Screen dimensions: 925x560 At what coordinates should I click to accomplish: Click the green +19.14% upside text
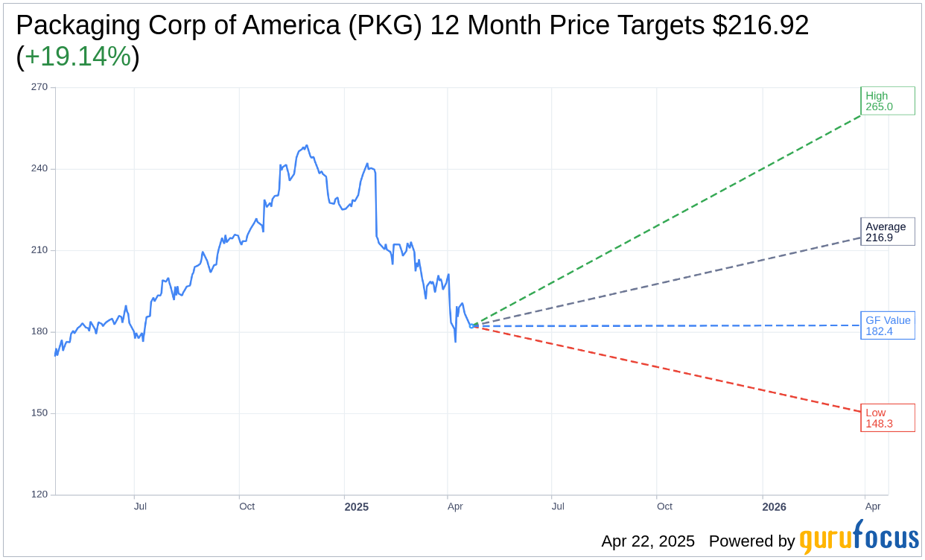point(78,57)
